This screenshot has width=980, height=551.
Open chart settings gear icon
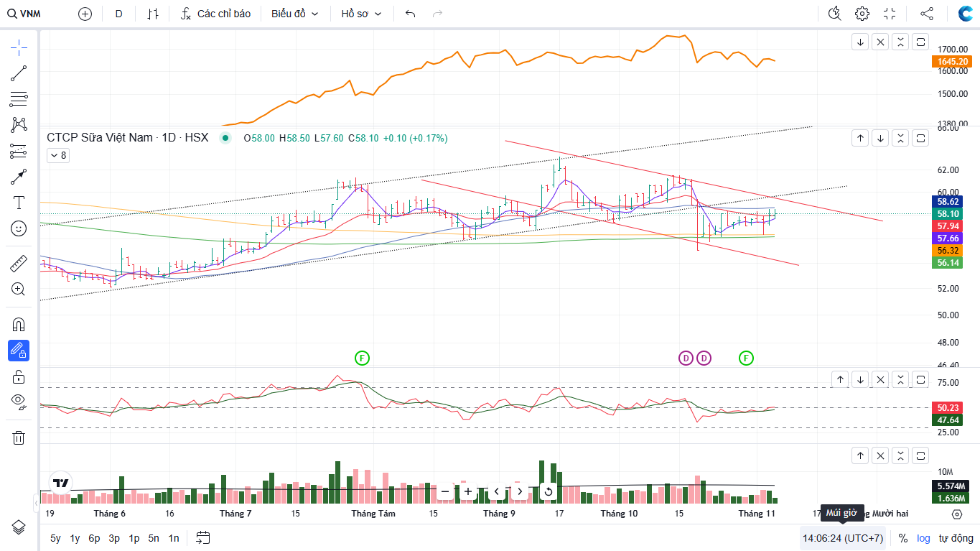[x=862, y=14]
